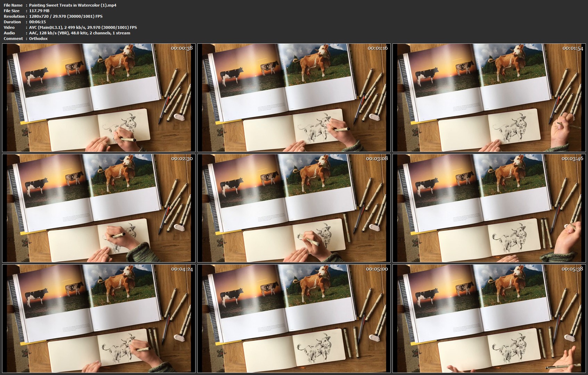Open the frame thumbnail stamped 00:05:00
The width and height of the screenshot is (588, 375).
(x=294, y=318)
